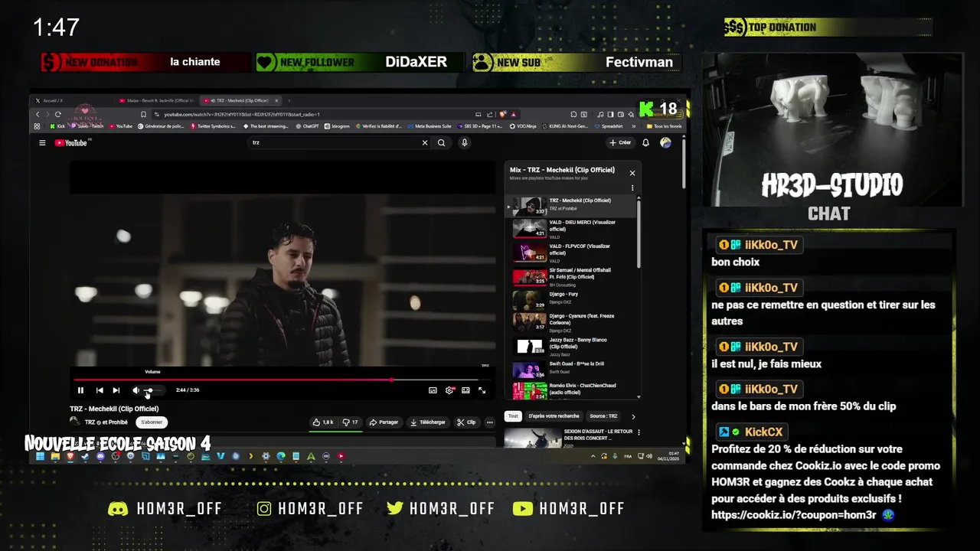980x551 pixels.
Task: Open the 'ChatGPT' bookmark
Action: click(307, 126)
